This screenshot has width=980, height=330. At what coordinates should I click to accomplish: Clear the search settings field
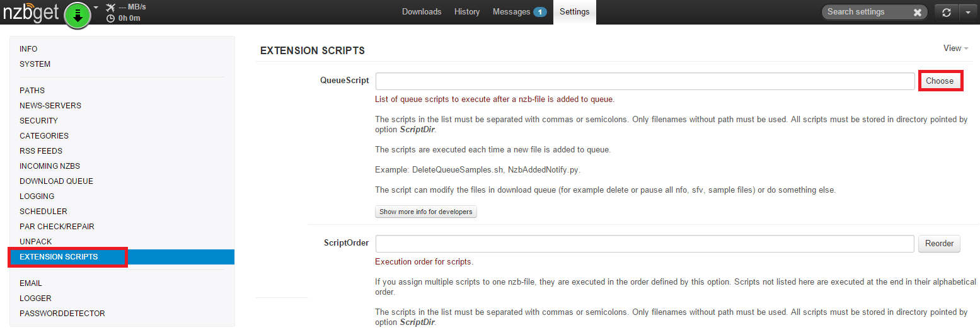coord(917,12)
